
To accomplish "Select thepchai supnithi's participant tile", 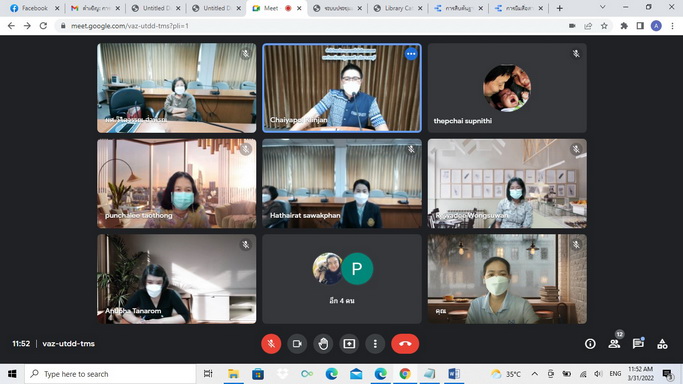I will (507, 88).
